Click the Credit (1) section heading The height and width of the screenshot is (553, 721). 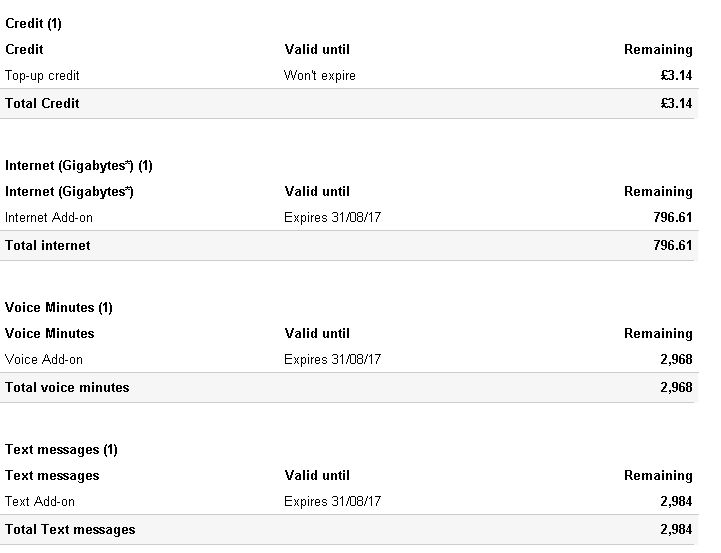pyautogui.click(x=33, y=23)
